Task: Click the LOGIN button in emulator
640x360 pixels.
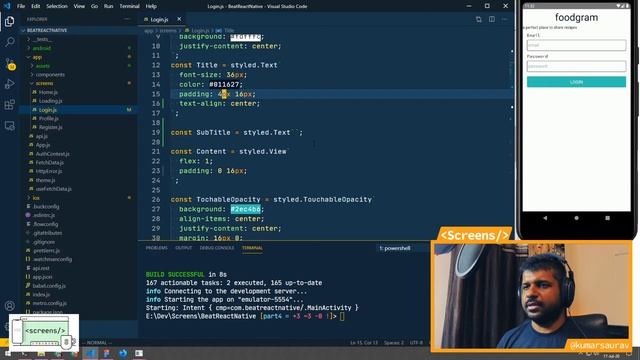Action: pos(576,82)
